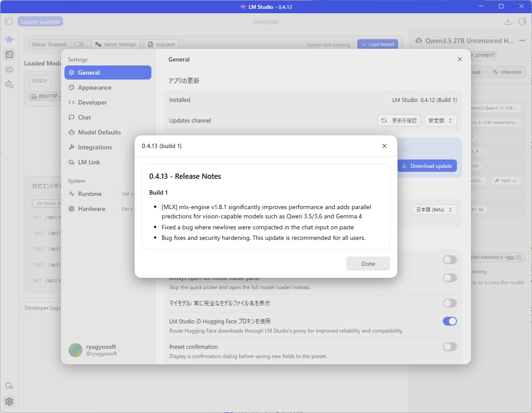This screenshot has height=413, width=532.
Task: Enable Preset confirmation toggle
Action: pyautogui.click(x=450, y=347)
